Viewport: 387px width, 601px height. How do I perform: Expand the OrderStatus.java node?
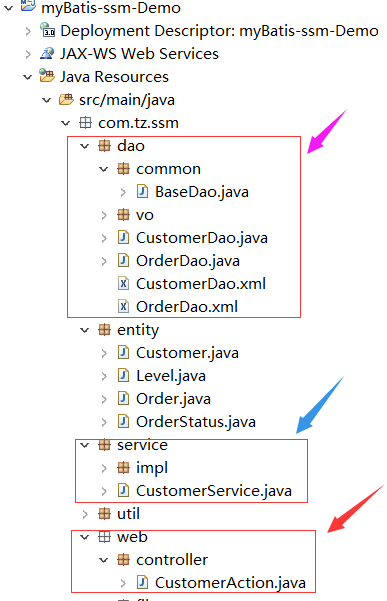(x=104, y=422)
